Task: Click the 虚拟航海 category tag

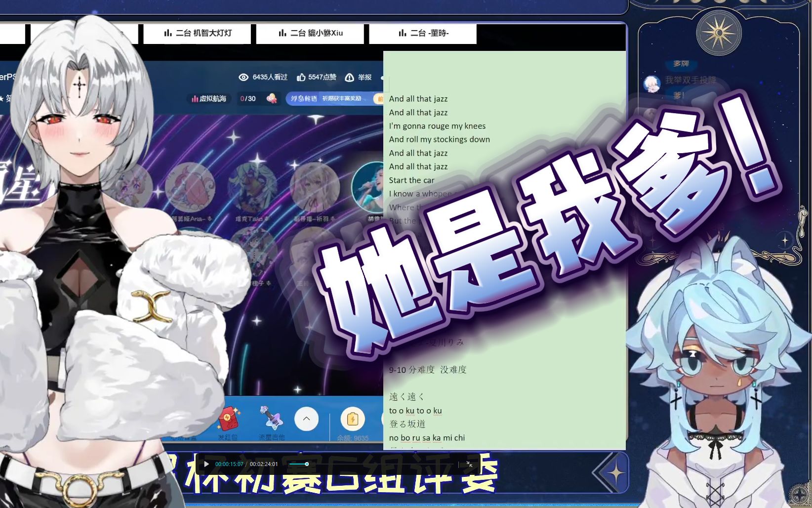Action: click(209, 98)
